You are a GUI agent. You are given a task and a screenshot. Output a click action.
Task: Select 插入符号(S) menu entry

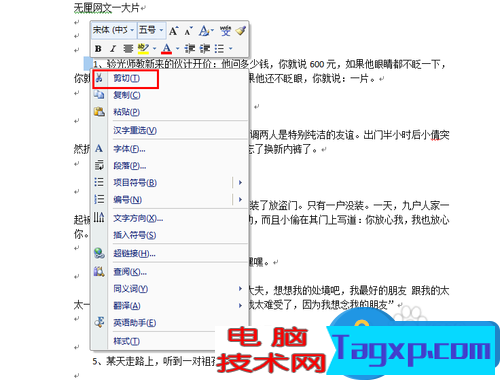170,235
